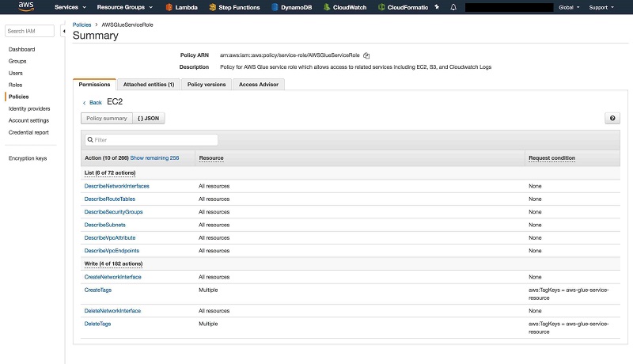Click the Search IAM field
Image resolution: width=633 pixels, height=364 pixels.
(29, 31)
